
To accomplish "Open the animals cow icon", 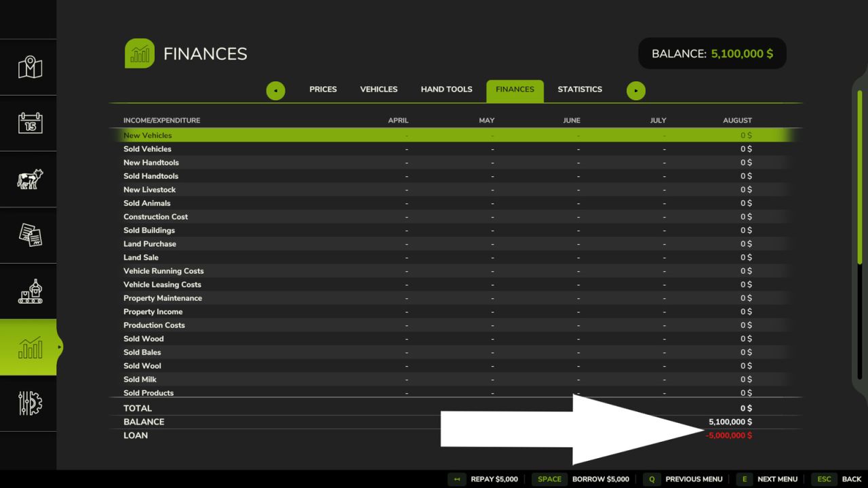I will click(x=30, y=179).
